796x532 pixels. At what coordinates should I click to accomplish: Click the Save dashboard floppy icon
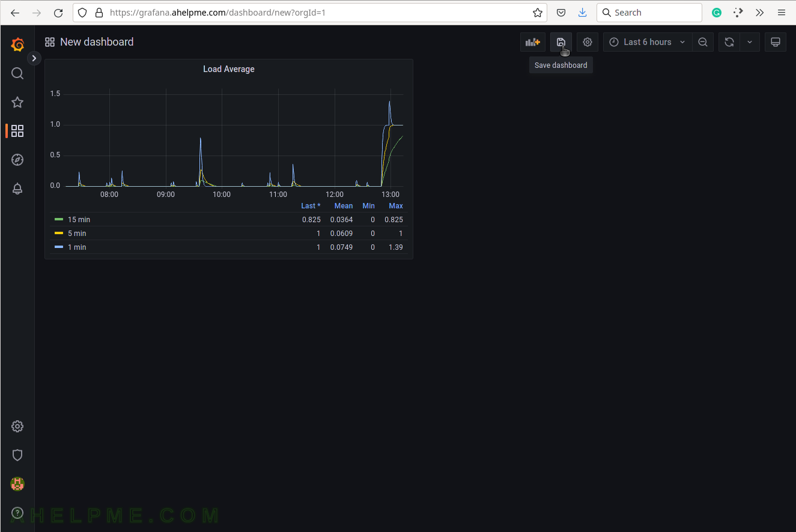tap(561, 42)
